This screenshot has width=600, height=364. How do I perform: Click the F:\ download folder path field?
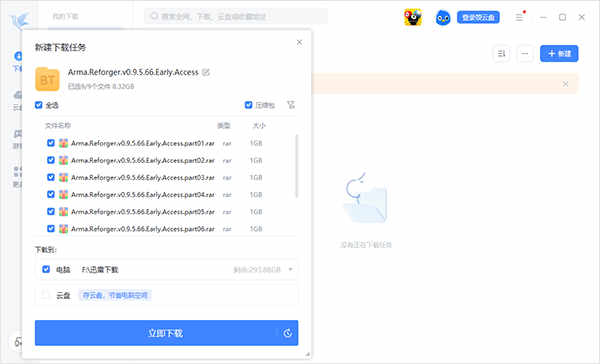[100, 269]
